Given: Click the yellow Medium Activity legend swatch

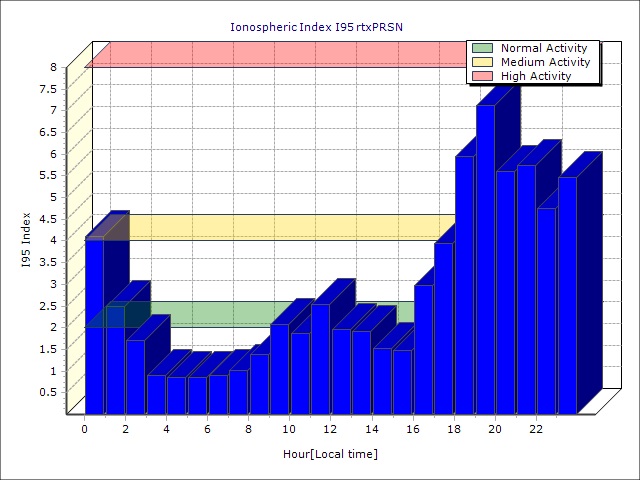Looking at the screenshot, I should pyautogui.click(x=482, y=62).
